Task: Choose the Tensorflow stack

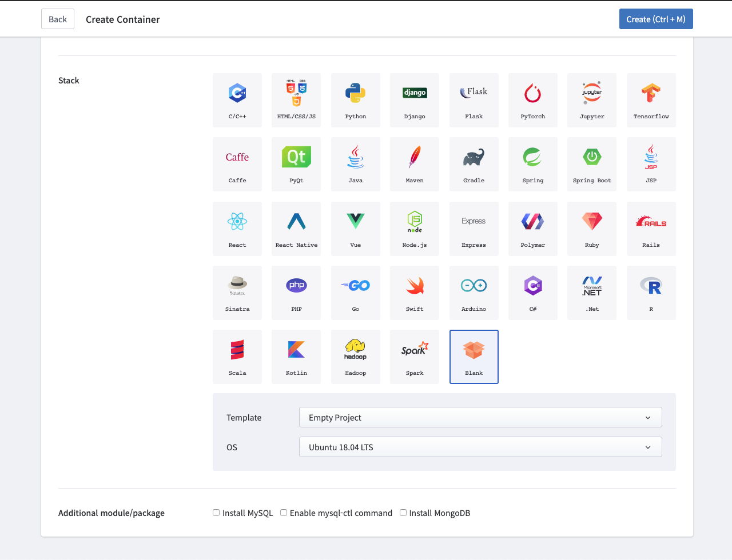Action: pos(651,100)
